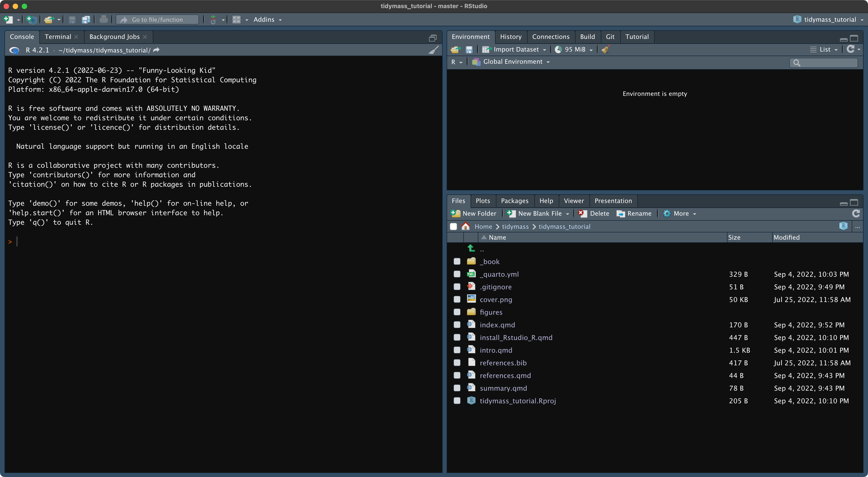The image size is (868, 477).
Task: Click the Save All documents icon
Action: pyautogui.click(x=86, y=19)
